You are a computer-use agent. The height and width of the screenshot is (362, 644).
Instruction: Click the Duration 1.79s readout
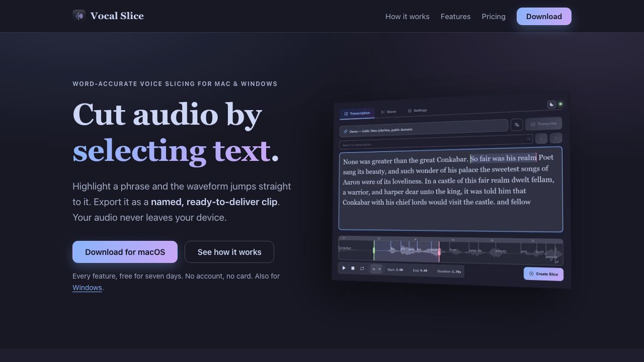(449, 271)
